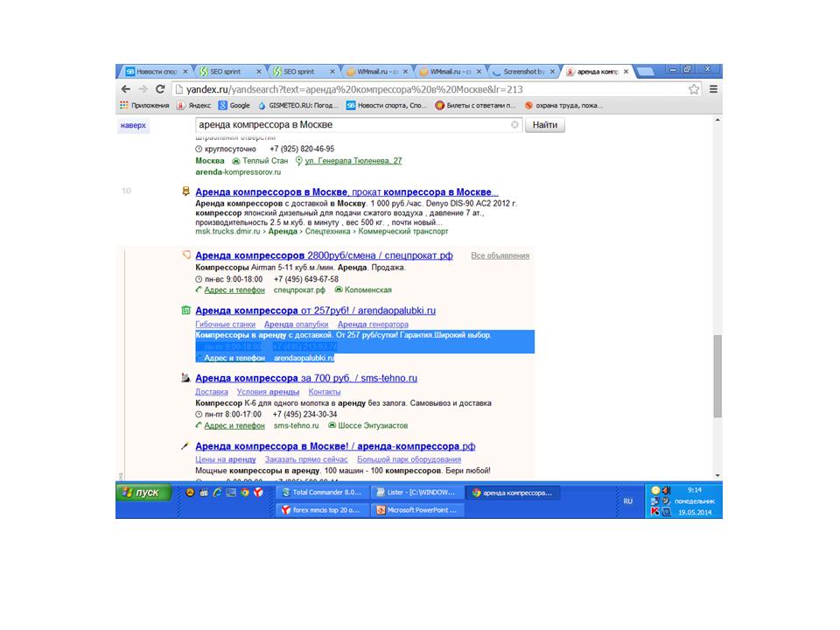Switch to the second SEO sprint tab
840x630 pixels.
[x=298, y=71]
